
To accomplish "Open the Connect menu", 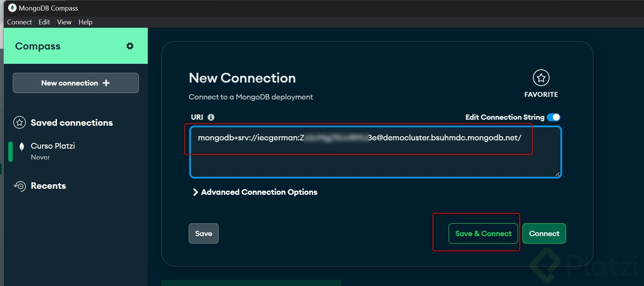I will (20, 22).
